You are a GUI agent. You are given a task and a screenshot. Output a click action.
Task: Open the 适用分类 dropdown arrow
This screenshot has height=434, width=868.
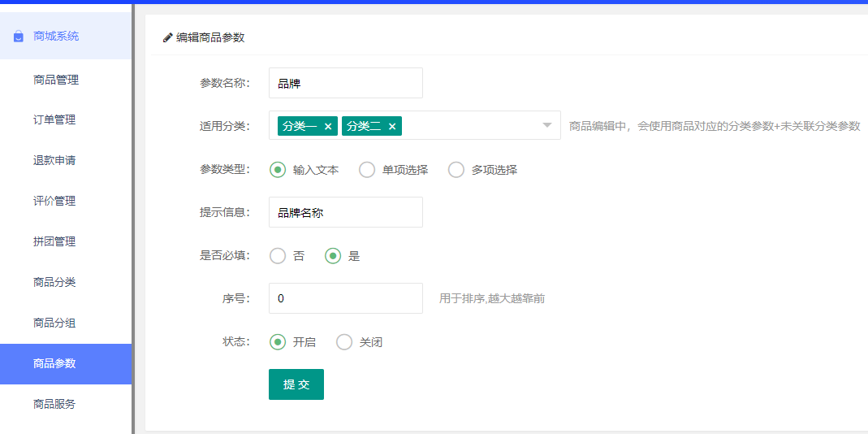click(x=547, y=125)
